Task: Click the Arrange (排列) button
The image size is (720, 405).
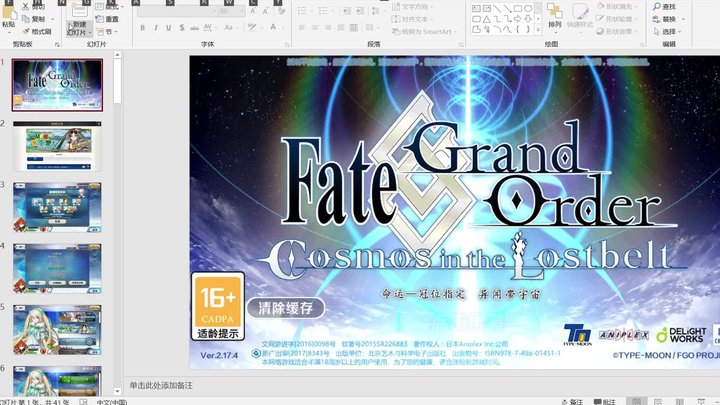Action: click(555, 16)
